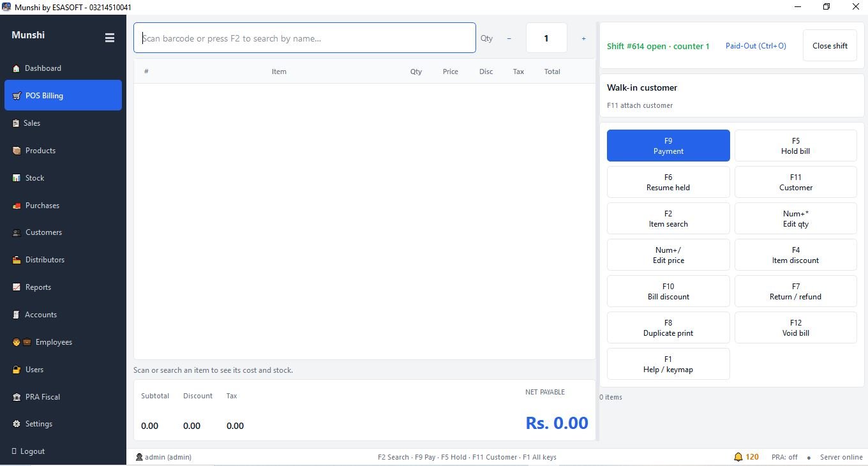Click the barcode scan search field
Viewport: 868px width, 466px height.
tap(304, 38)
